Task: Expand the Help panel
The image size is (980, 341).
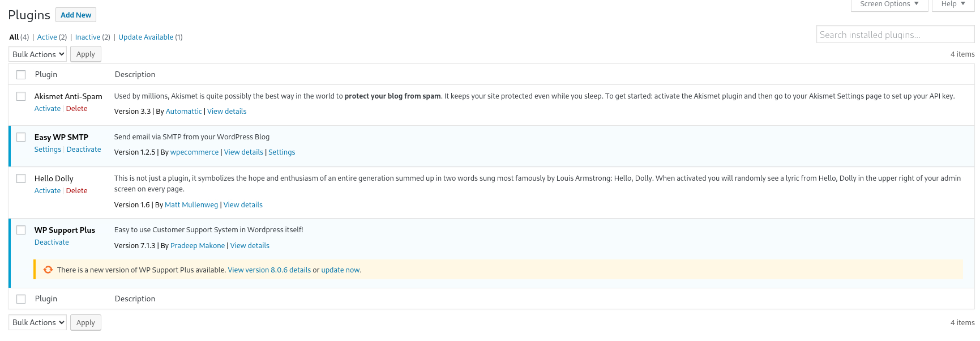Action: pos(953,4)
